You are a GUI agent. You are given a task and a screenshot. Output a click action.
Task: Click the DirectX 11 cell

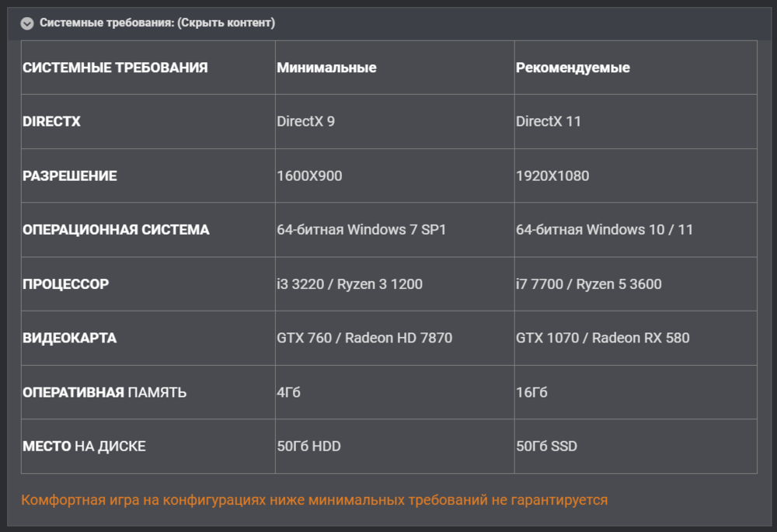pyautogui.click(x=548, y=121)
